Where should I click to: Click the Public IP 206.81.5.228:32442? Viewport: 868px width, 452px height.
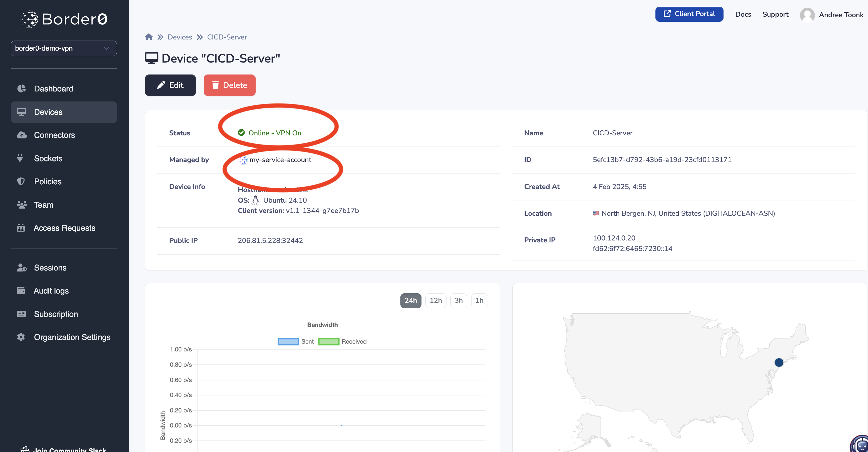(270, 240)
